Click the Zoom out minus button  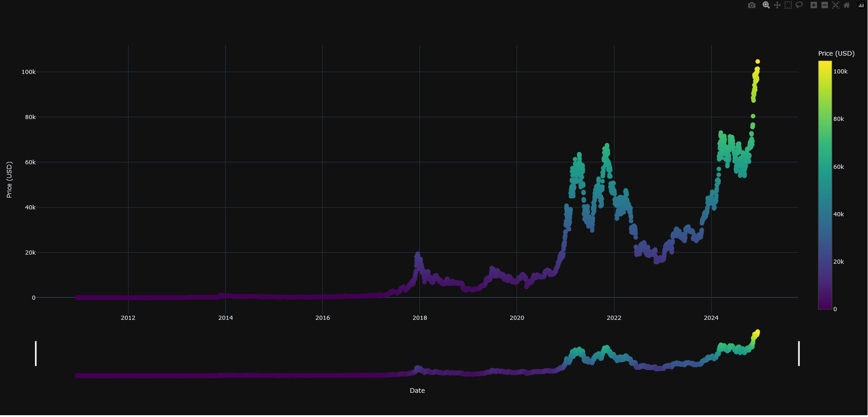coord(825,5)
